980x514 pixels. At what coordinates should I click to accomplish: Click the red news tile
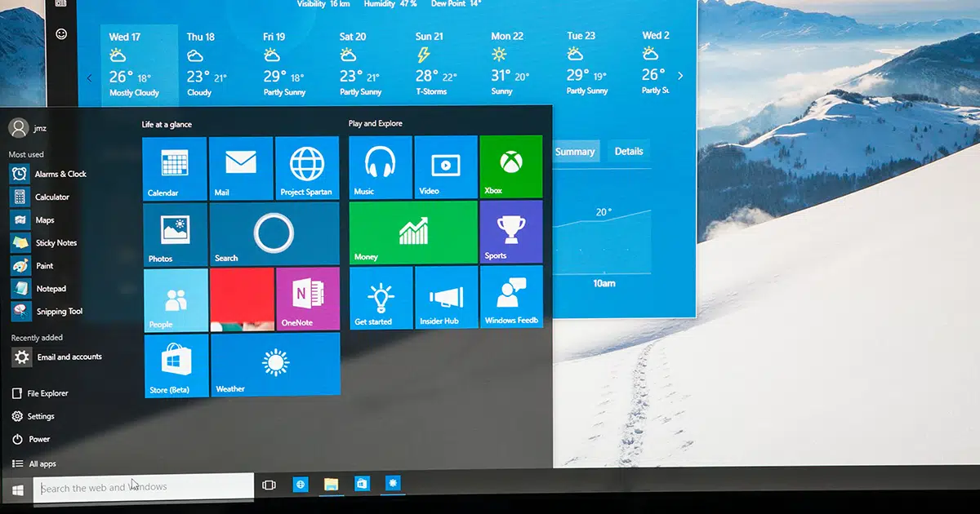pyautogui.click(x=242, y=299)
